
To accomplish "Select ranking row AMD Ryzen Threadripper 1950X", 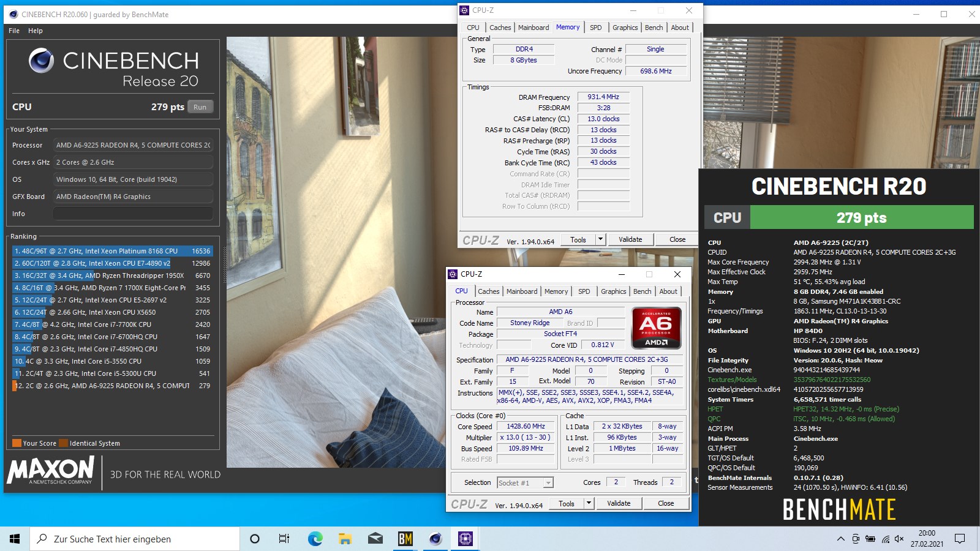I will pyautogui.click(x=113, y=275).
